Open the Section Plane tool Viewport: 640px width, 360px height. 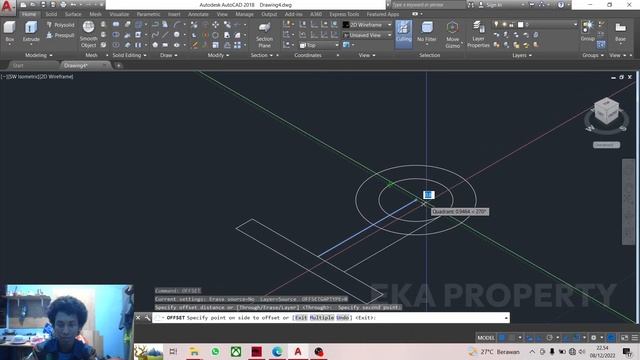pos(264,35)
